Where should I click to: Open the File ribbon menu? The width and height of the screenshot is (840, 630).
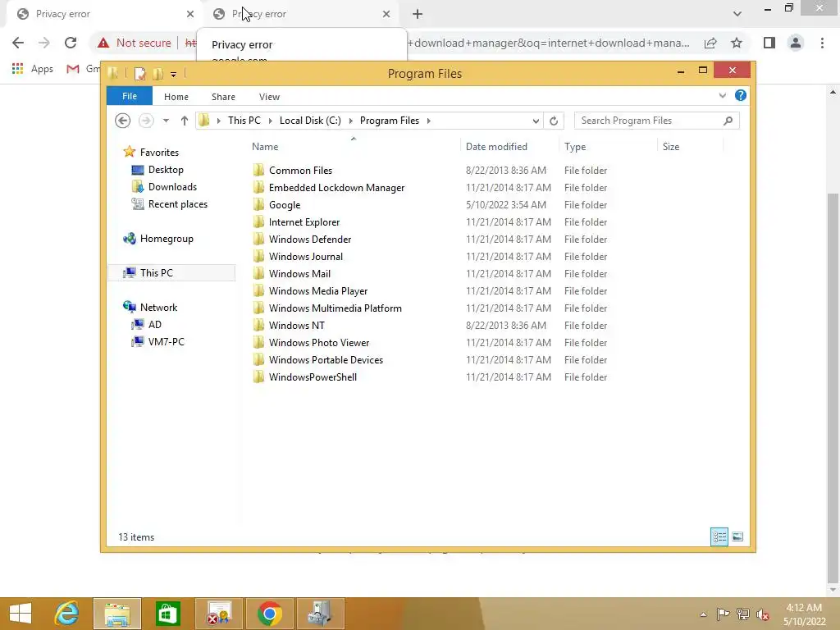click(x=130, y=96)
